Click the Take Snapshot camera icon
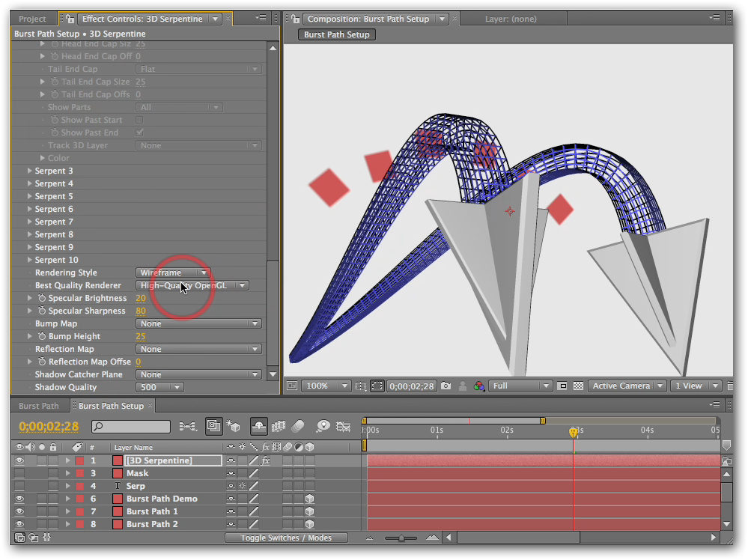This screenshot has height=560, width=748. coord(446,386)
